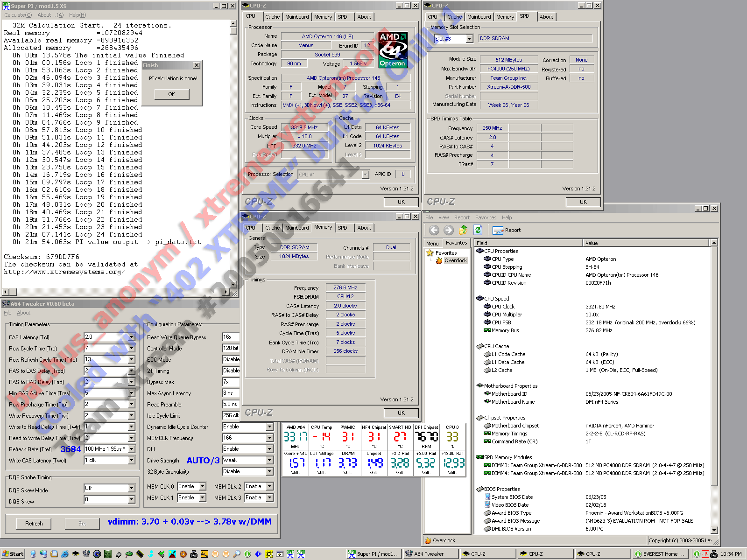Launch Internet Explorer from quick launch

(x=64, y=554)
